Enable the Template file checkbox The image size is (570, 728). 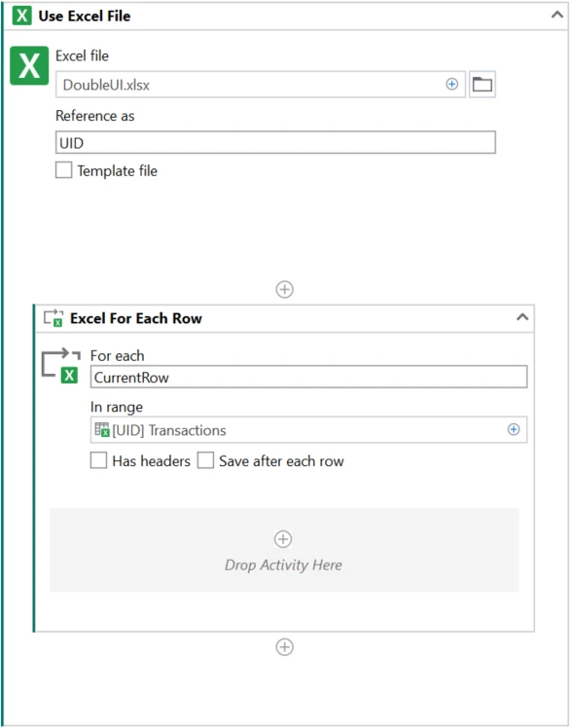coord(64,170)
